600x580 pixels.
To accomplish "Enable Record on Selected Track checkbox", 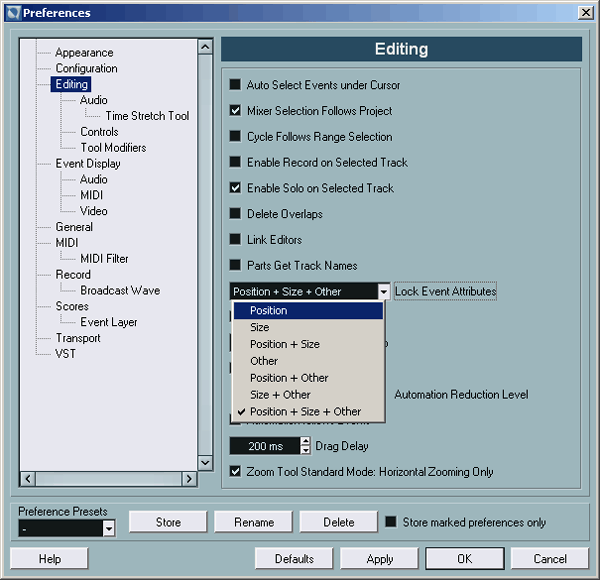I will coord(235,162).
